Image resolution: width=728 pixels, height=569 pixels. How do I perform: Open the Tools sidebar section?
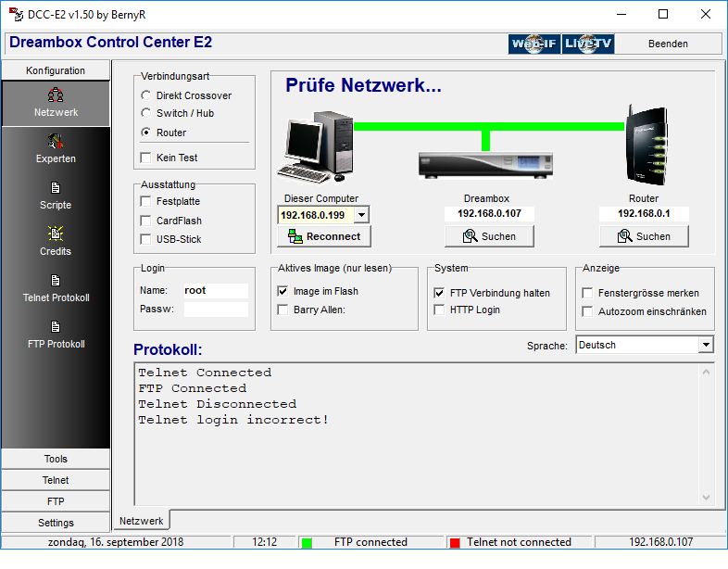point(56,459)
